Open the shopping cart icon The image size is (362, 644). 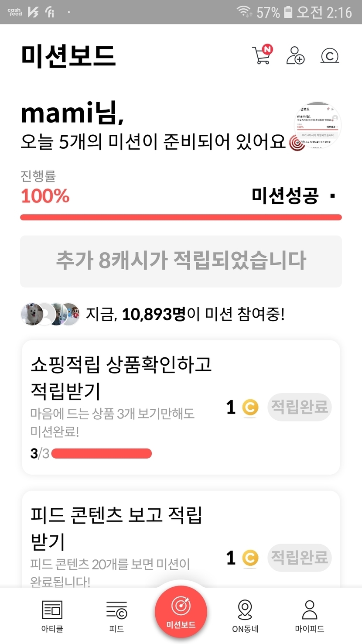tap(262, 55)
